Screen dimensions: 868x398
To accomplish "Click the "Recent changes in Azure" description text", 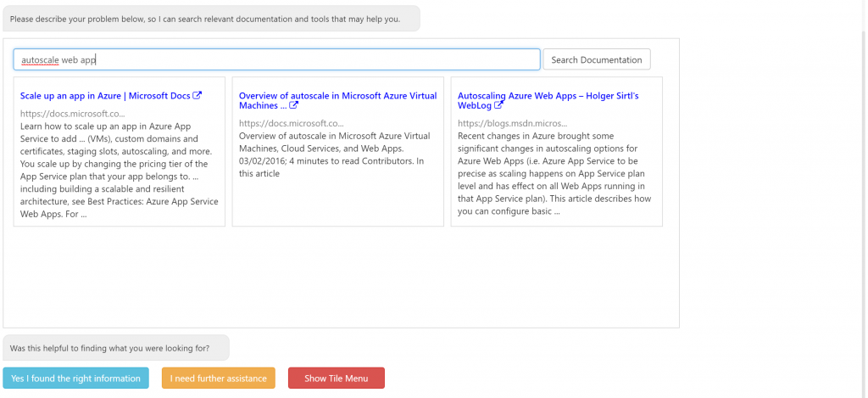I will (554, 173).
